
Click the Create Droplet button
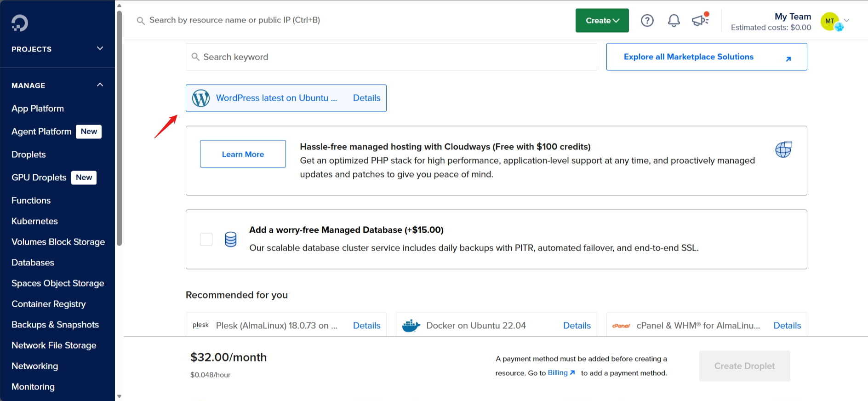coord(744,366)
